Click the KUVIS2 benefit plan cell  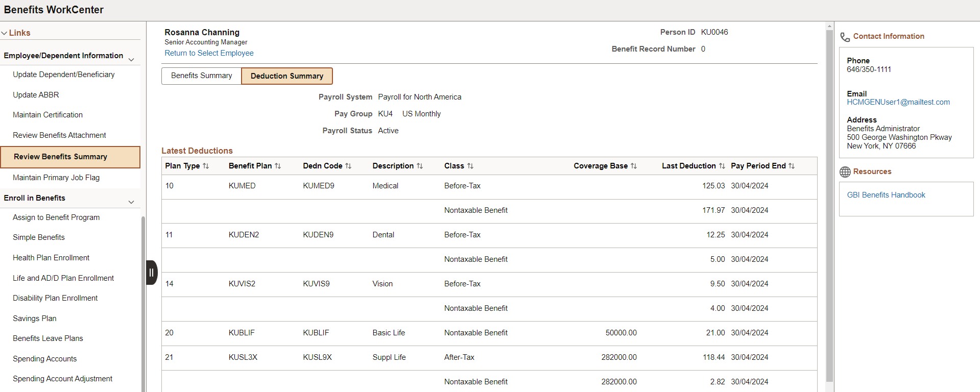tap(242, 284)
